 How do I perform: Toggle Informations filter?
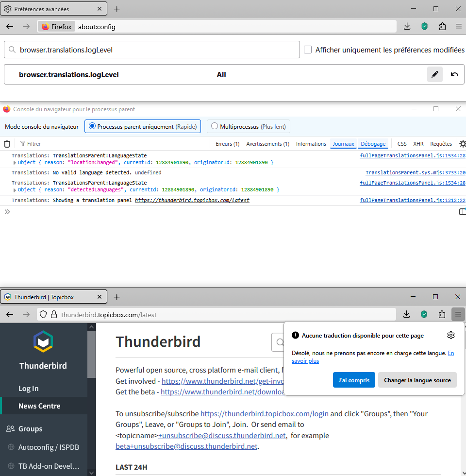click(311, 144)
